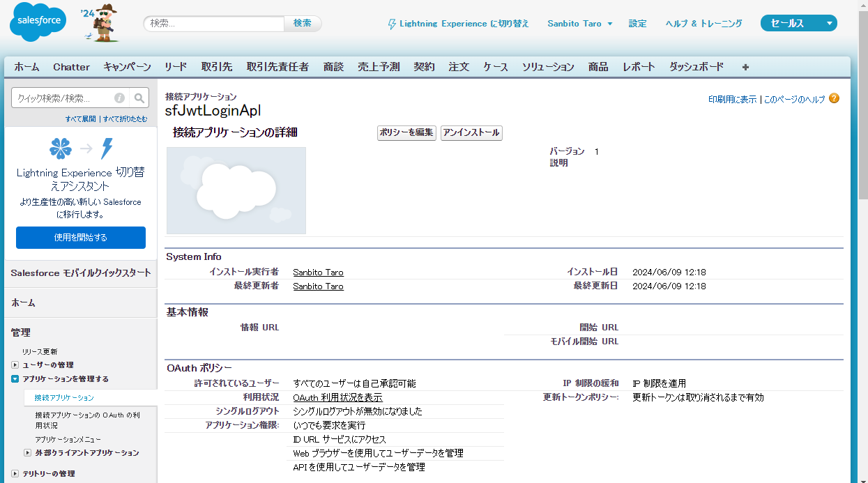
Task: Open ヘルプ & トレーニング link
Action: [704, 24]
